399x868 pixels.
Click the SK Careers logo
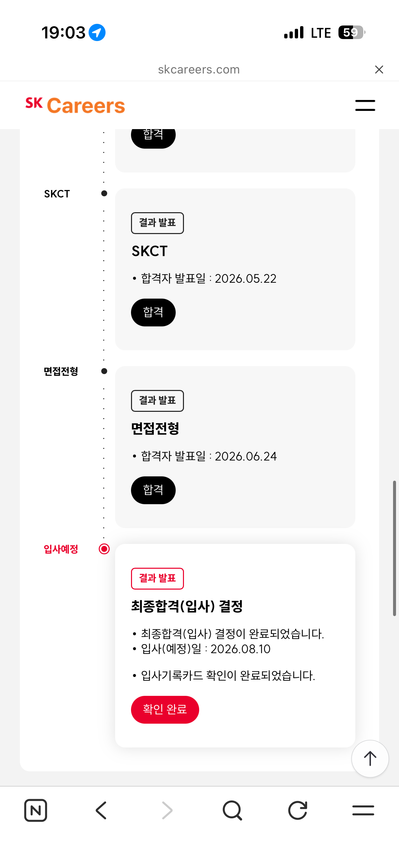pyautogui.click(x=75, y=105)
